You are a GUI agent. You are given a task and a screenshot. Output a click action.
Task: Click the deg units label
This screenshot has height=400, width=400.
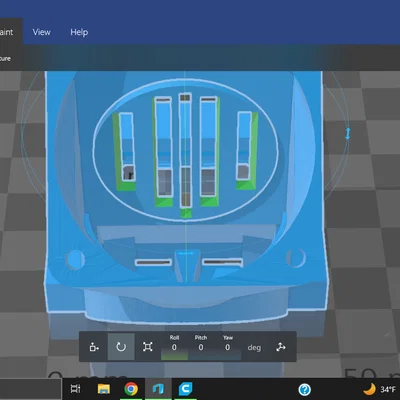click(x=254, y=348)
